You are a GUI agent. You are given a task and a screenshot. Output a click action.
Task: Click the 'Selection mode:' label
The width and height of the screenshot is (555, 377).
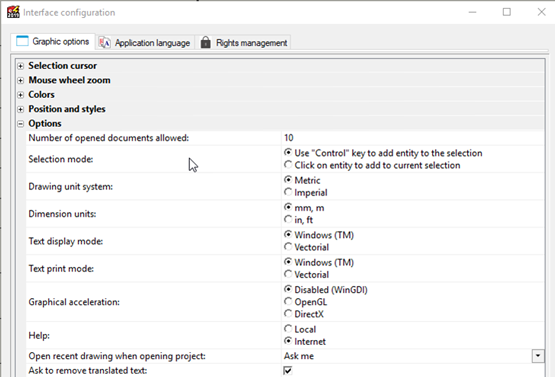click(61, 159)
